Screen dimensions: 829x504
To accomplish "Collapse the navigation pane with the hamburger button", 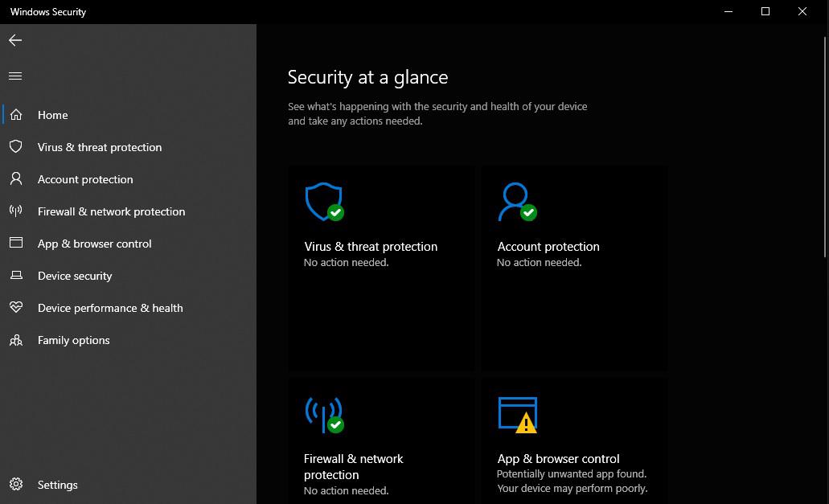I will (14, 76).
